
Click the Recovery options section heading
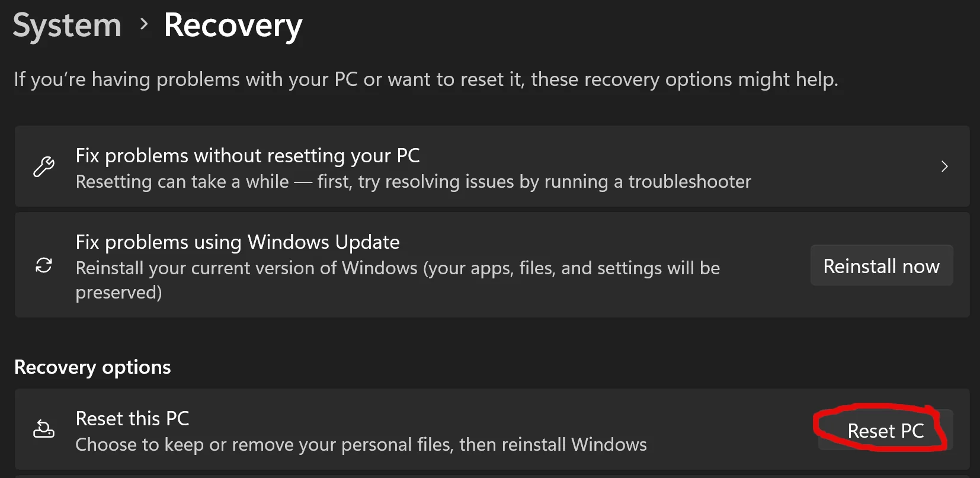coord(92,367)
